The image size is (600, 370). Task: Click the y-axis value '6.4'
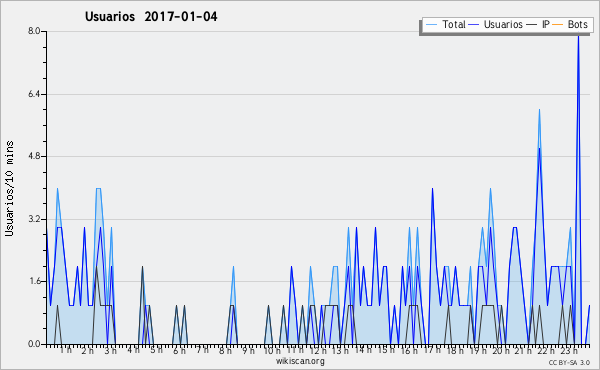tap(34, 94)
